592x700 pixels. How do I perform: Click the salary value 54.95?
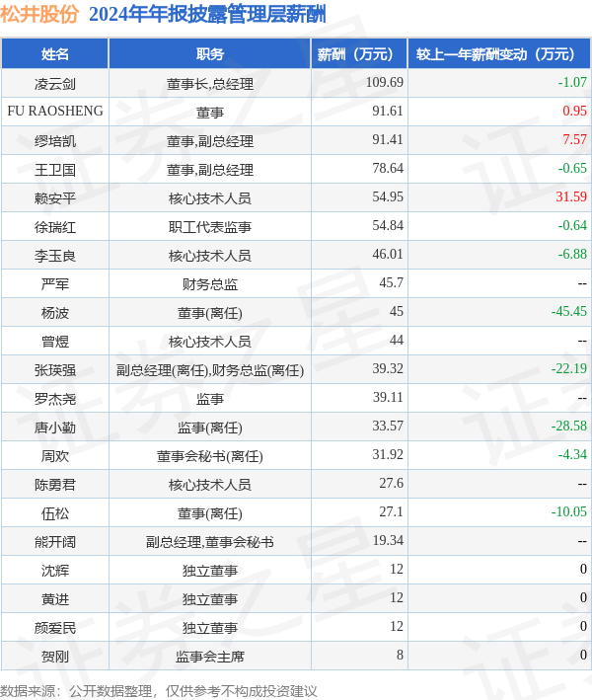(388, 196)
